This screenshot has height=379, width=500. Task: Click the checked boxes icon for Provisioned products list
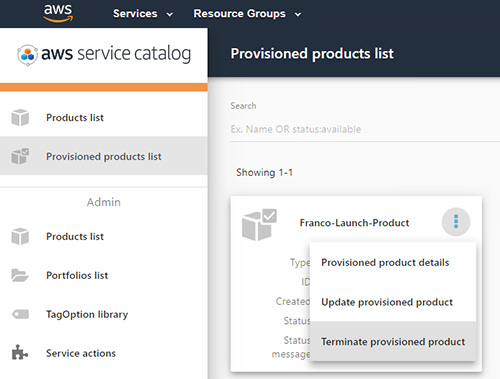tap(20, 156)
